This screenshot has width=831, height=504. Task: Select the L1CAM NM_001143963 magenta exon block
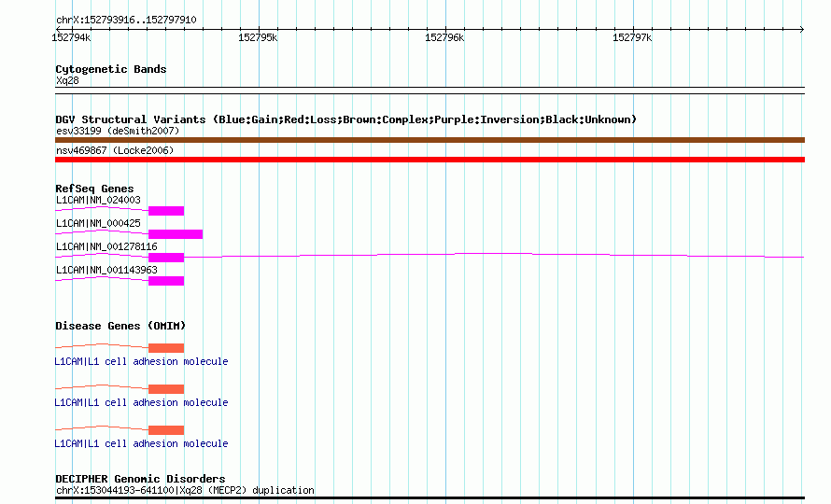click(166, 281)
